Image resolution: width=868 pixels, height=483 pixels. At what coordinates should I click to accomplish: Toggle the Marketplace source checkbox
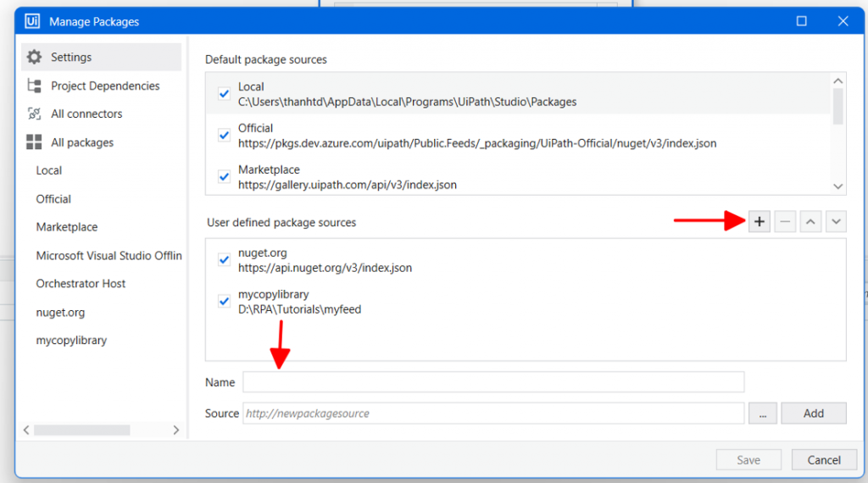click(224, 176)
